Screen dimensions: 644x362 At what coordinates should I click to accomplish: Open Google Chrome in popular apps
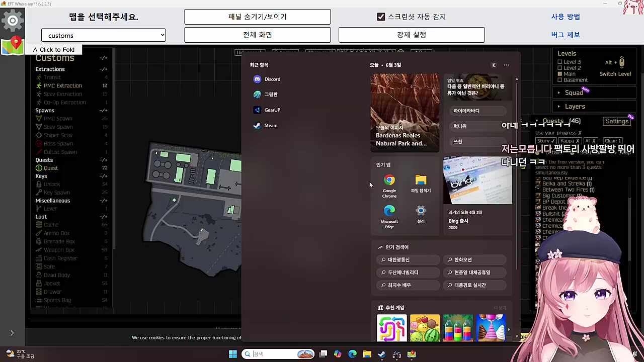click(389, 186)
